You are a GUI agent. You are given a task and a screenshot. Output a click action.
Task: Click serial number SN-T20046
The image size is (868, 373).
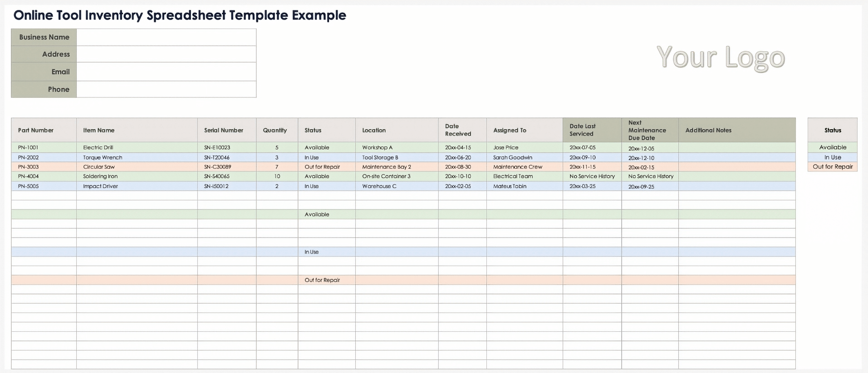(227, 157)
